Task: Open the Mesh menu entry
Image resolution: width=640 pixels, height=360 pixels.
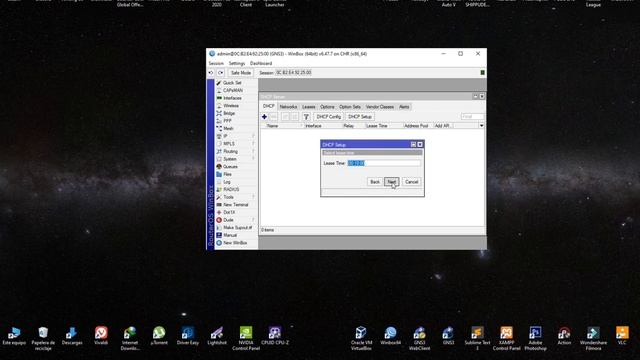Action: click(228, 129)
